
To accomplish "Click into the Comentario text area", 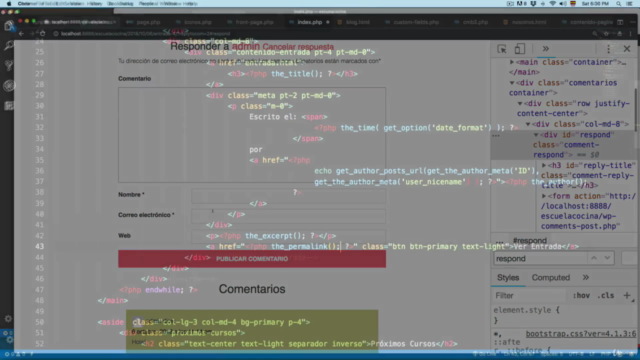I will click(x=252, y=135).
